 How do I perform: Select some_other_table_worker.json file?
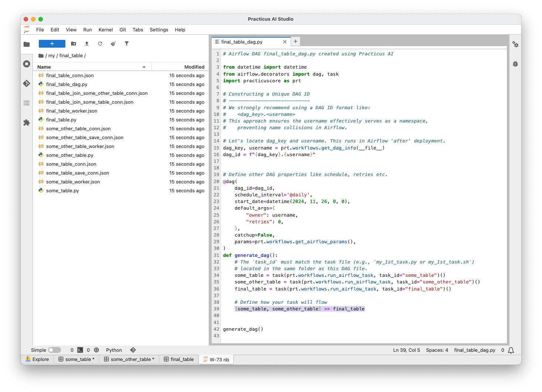pyautogui.click(x=121, y=146)
